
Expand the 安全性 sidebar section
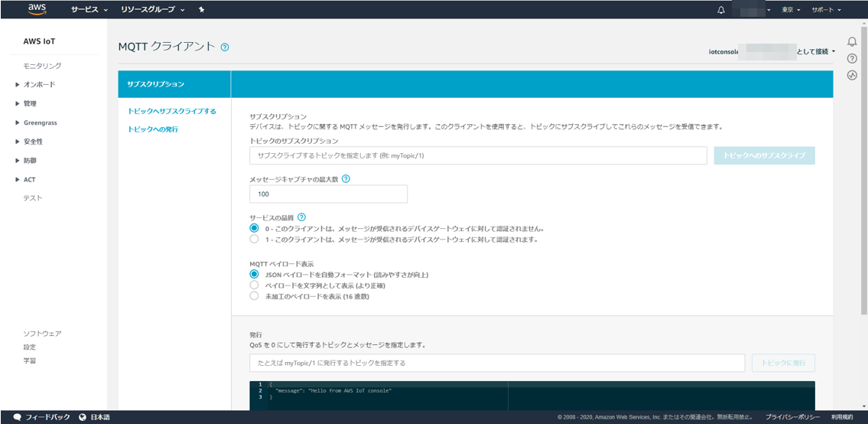(29, 142)
